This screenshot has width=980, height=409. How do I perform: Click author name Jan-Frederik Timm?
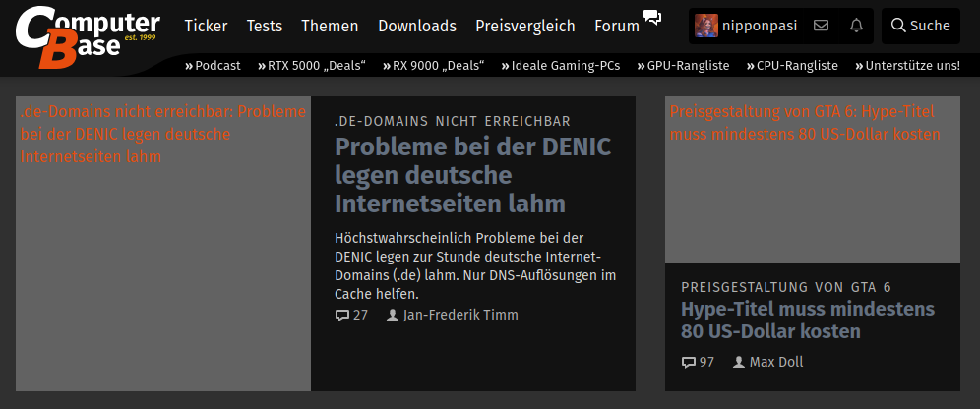(x=460, y=315)
